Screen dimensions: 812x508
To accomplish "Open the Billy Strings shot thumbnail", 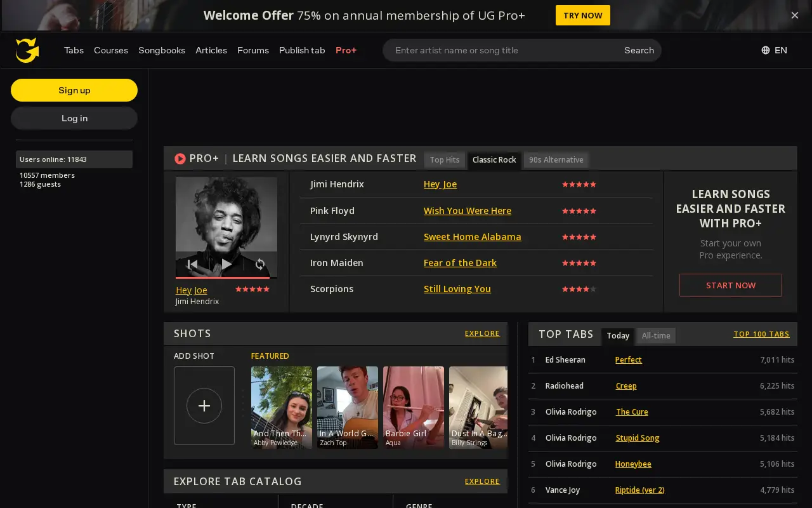I will point(478,408).
